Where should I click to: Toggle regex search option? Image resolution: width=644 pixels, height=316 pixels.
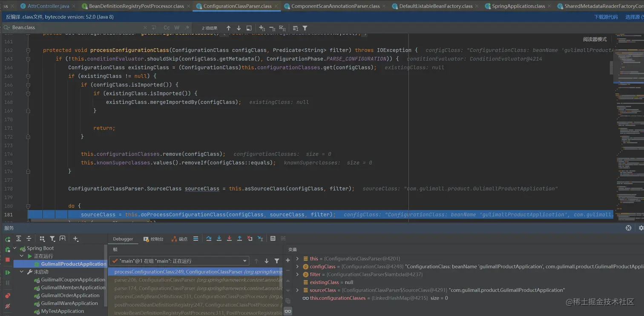(x=187, y=28)
